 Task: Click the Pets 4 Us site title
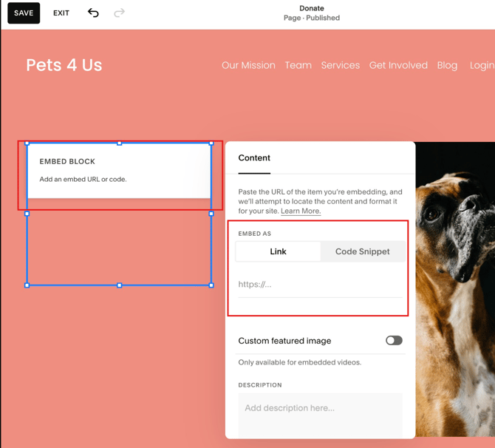tap(64, 65)
